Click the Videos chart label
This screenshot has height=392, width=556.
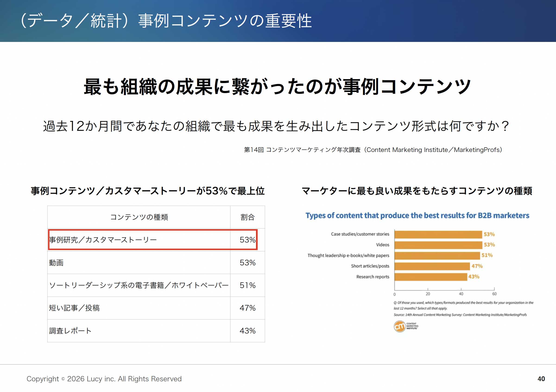(x=383, y=245)
